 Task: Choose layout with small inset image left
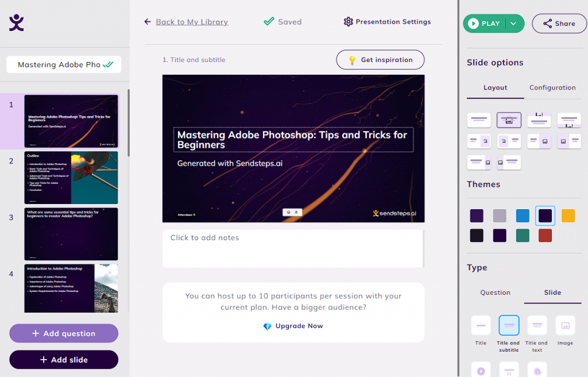509,141
